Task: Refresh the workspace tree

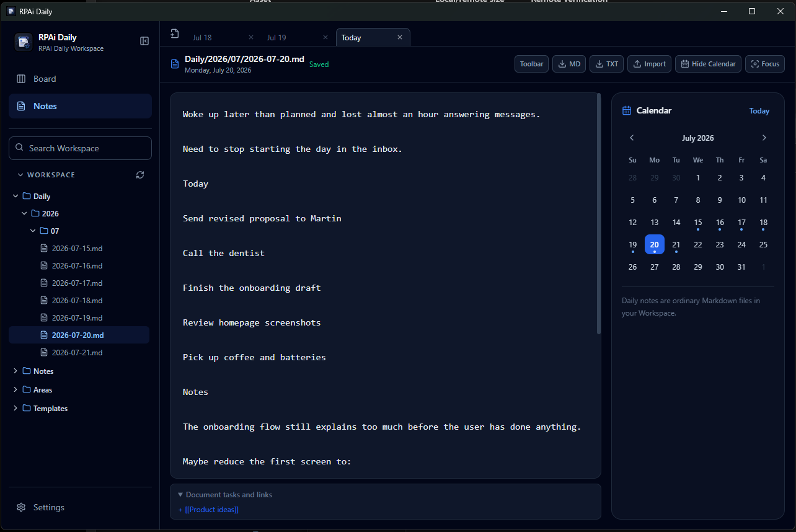Action: pos(140,175)
